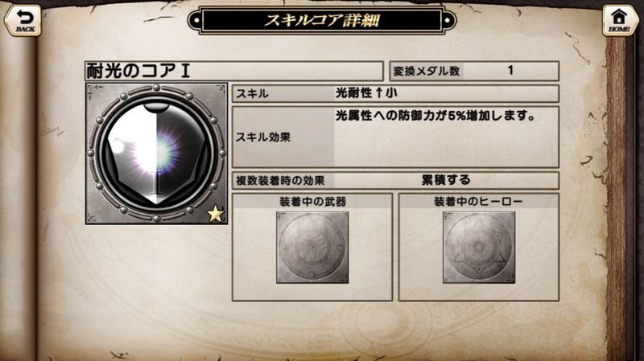Viewport: 644px width, 361px height.
Task: Open the equipped weapon slot emblem
Action: click(312, 248)
